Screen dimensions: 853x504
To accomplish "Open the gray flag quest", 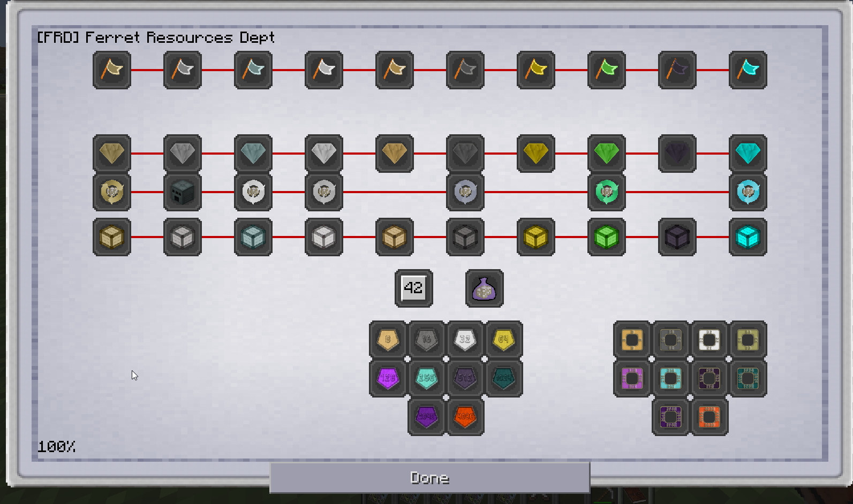I will point(183,70).
